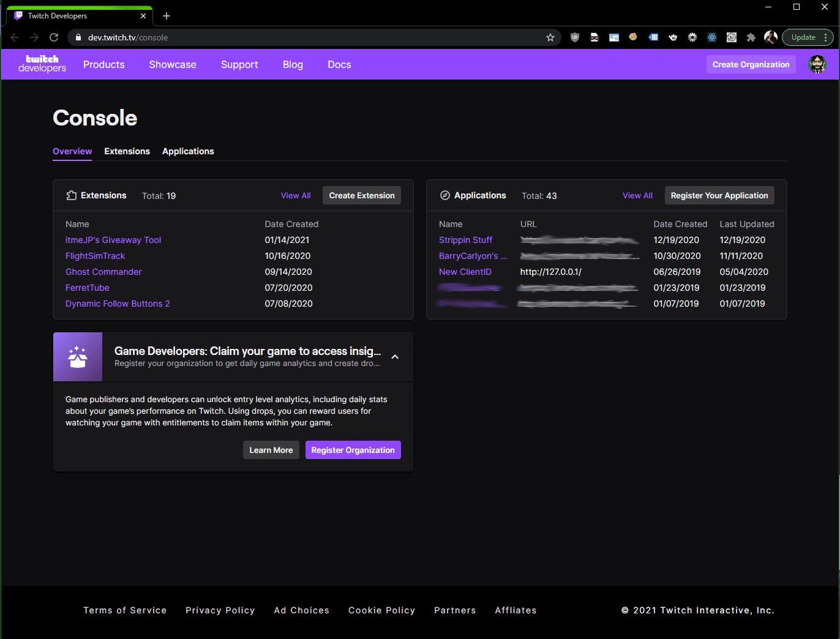Switch to the Applications tab

[x=188, y=151]
